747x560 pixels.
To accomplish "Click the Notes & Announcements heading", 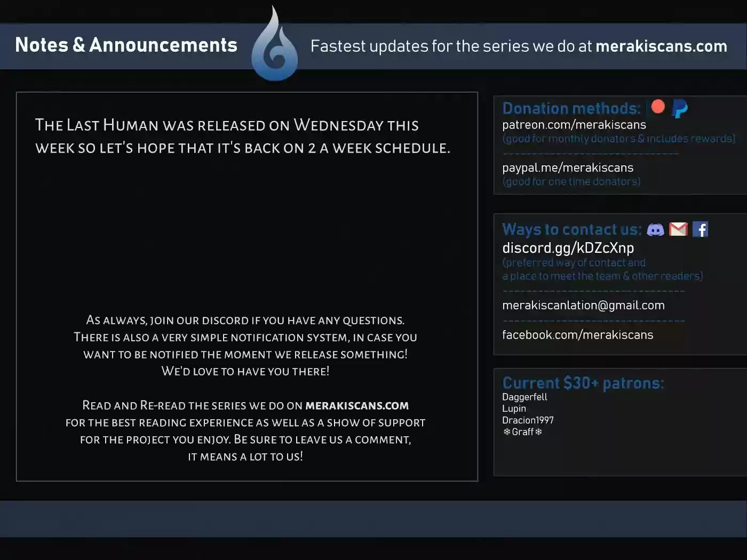I will [x=126, y=45].
